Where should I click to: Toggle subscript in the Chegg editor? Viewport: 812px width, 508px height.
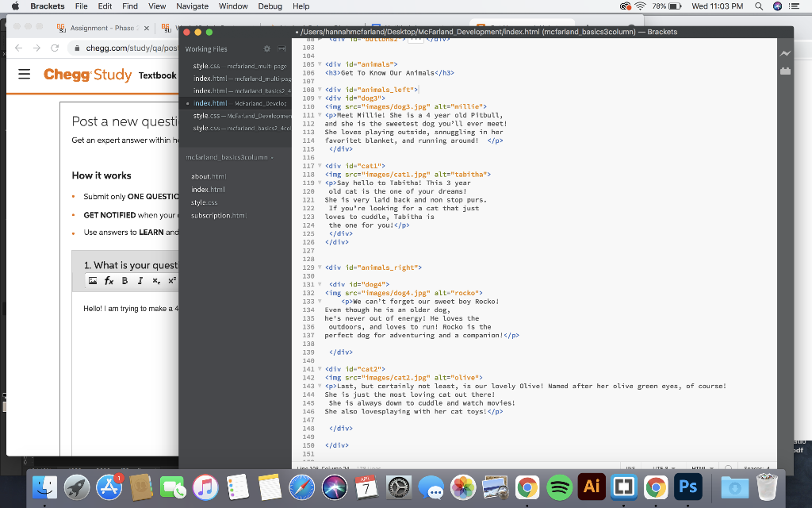156,281
